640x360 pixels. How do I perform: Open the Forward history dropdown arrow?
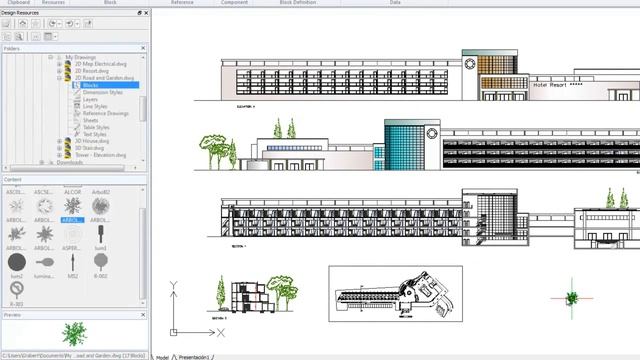[77, 24]
